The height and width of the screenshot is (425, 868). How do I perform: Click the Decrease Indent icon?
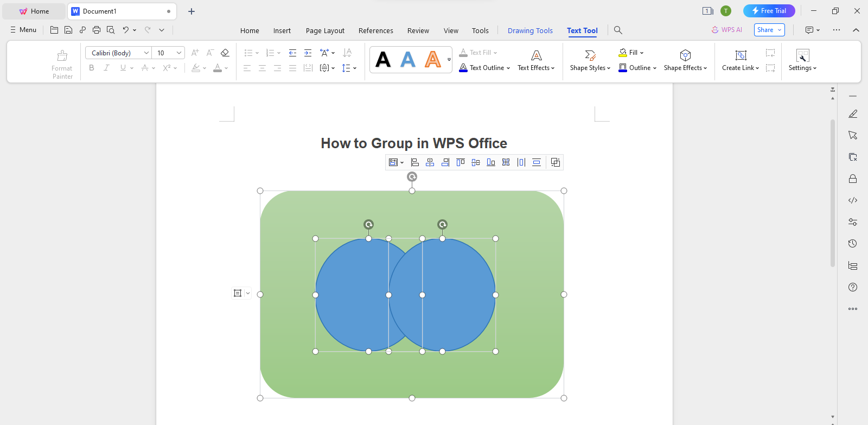pyautogui.click(x=292, y=53)
